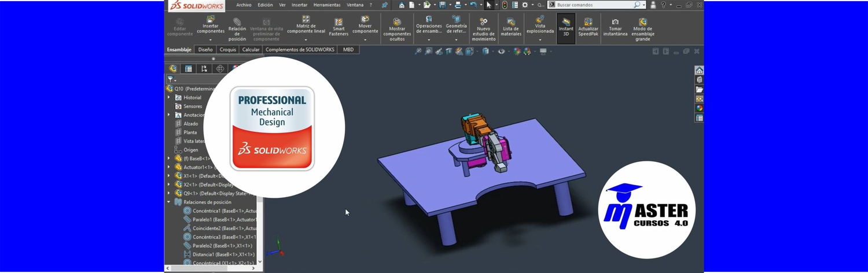Click Tomar instantánea camera icon

pos(615,22)
